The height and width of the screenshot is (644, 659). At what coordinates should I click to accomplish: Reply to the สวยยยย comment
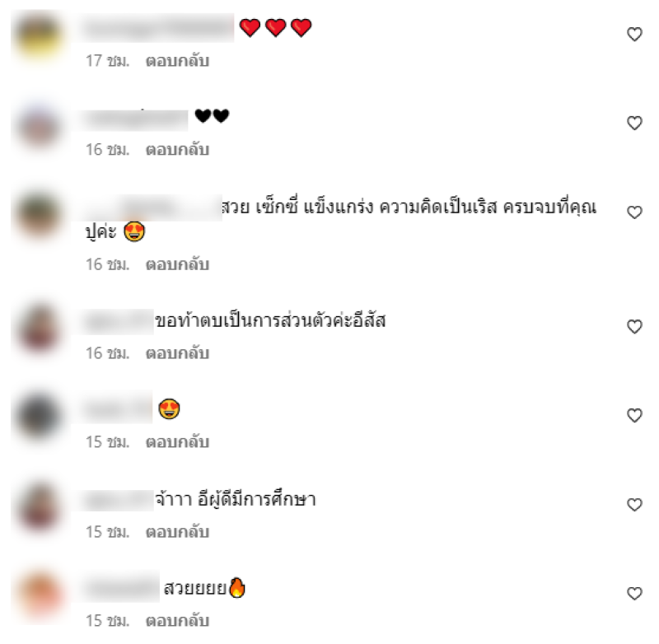pos(177,620)
